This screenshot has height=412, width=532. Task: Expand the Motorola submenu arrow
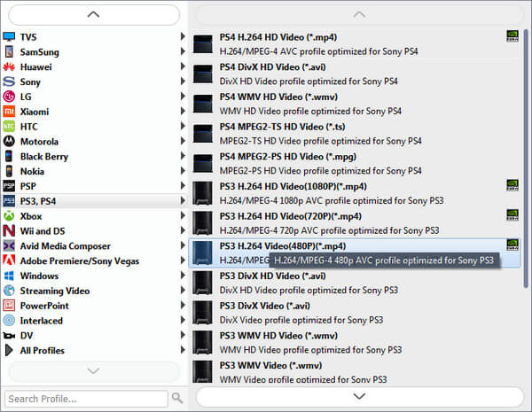coord(183,142)
